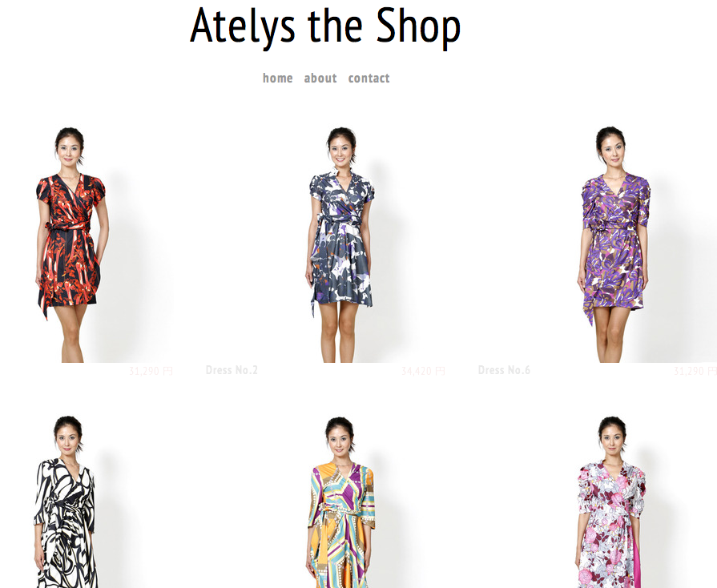This screenshot has width=717, height=588.
Task: Click the 31,290 円 price under purple dress
Action: click(x=695, y=371)
